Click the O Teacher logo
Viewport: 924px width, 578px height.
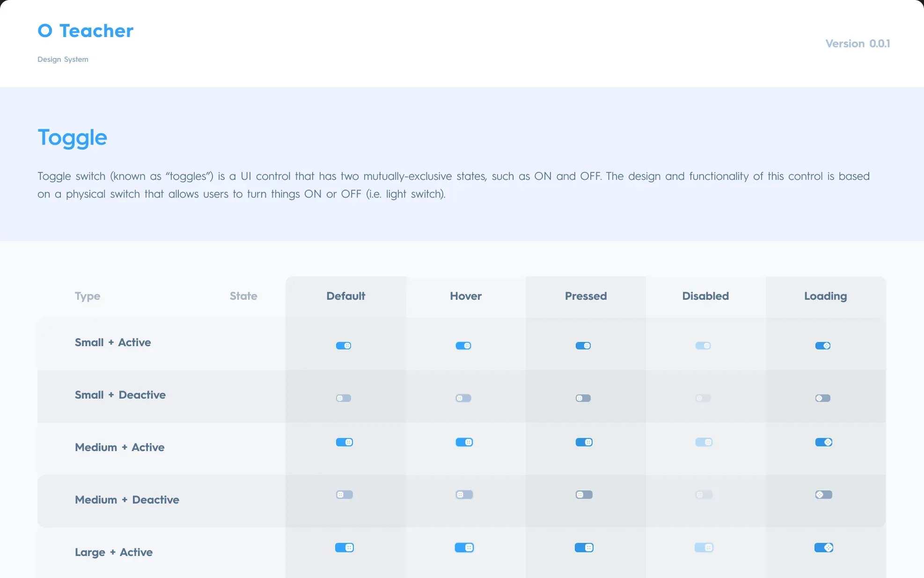click(x=86, y=31)
